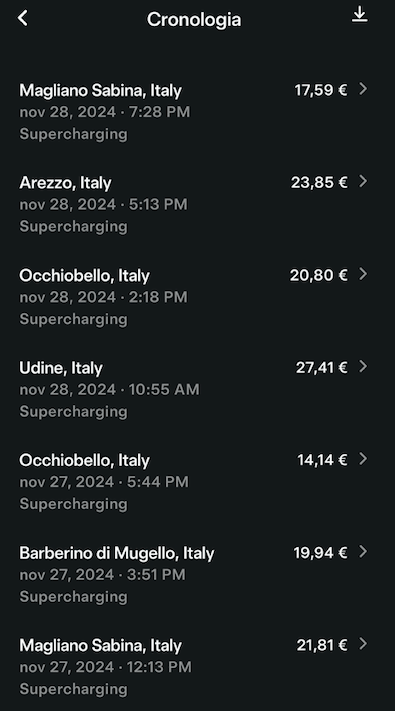Screen dimensions: 395x711
Task: Open the Udine, Italy charging entry
Action: 197,389
